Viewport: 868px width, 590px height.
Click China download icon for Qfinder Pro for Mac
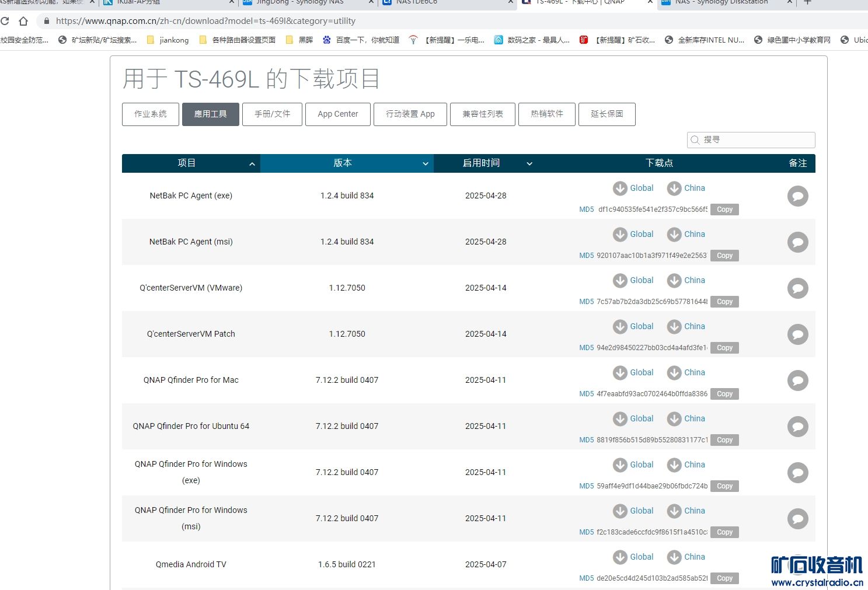(x=674, y=372)
